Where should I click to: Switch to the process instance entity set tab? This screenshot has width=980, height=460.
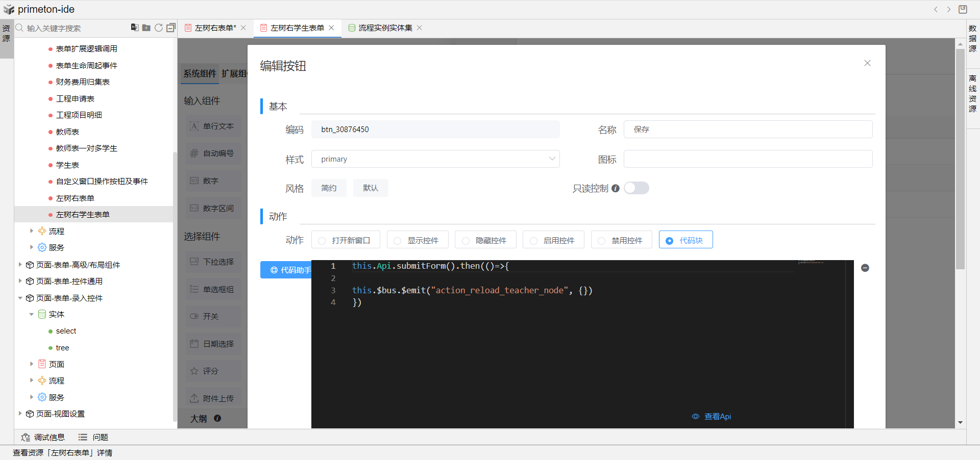(x=385, y=28)
